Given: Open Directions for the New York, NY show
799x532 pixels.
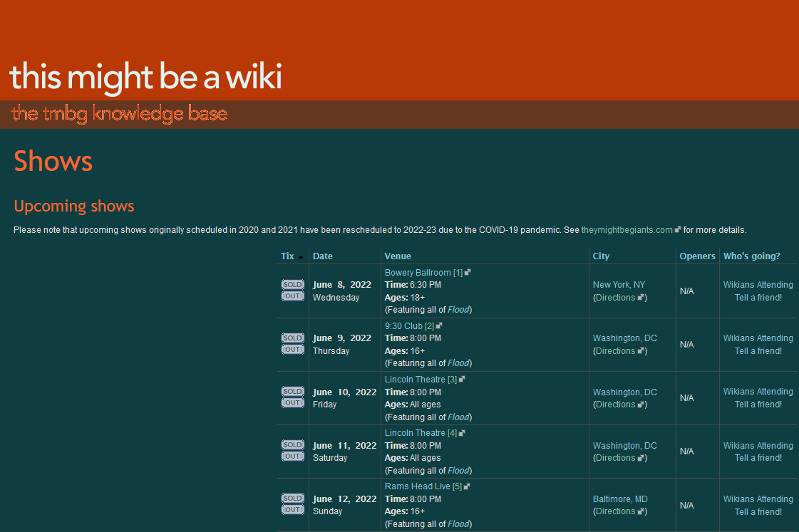Looking at the screenshot, I should click(x=615, y=298).
